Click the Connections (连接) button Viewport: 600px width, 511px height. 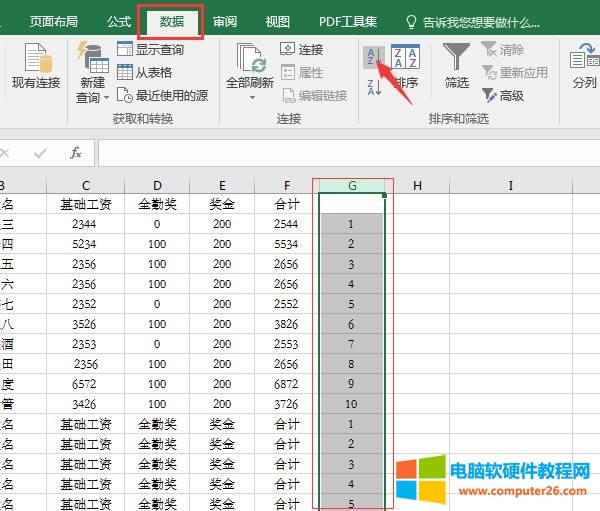(301, 49)
